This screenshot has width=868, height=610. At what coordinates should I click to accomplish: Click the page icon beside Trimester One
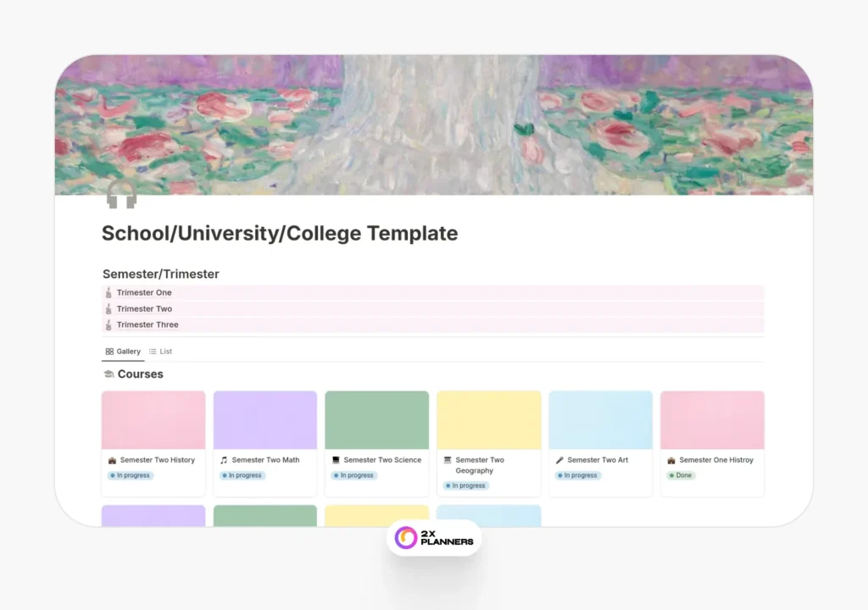[x=108, y=292]
